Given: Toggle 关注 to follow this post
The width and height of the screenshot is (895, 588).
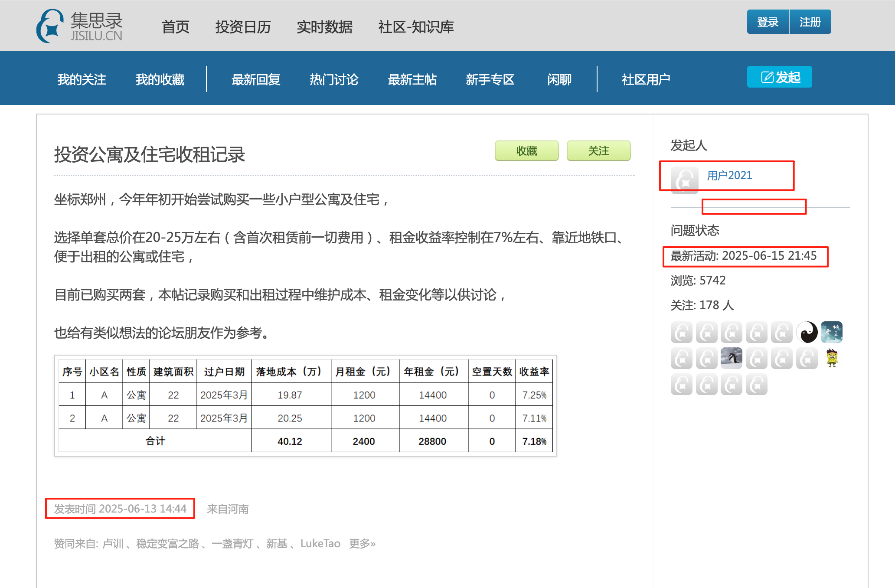Looking at the screenshot, I should (598, 151).
